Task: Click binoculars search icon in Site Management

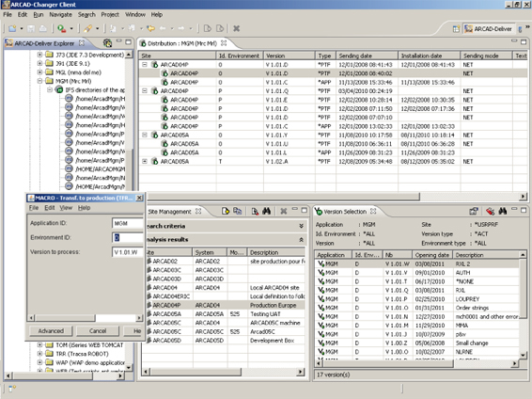Action: tap(266, 211)
